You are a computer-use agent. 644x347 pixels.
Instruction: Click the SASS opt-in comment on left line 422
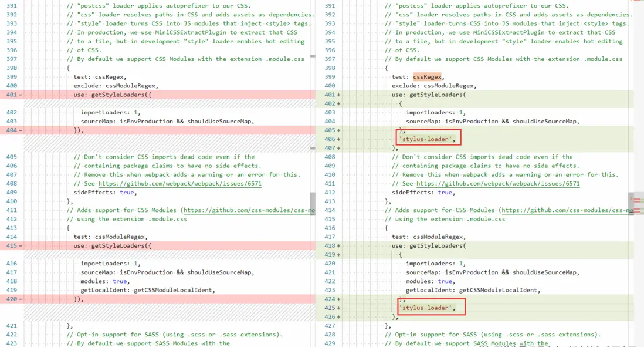175,335
